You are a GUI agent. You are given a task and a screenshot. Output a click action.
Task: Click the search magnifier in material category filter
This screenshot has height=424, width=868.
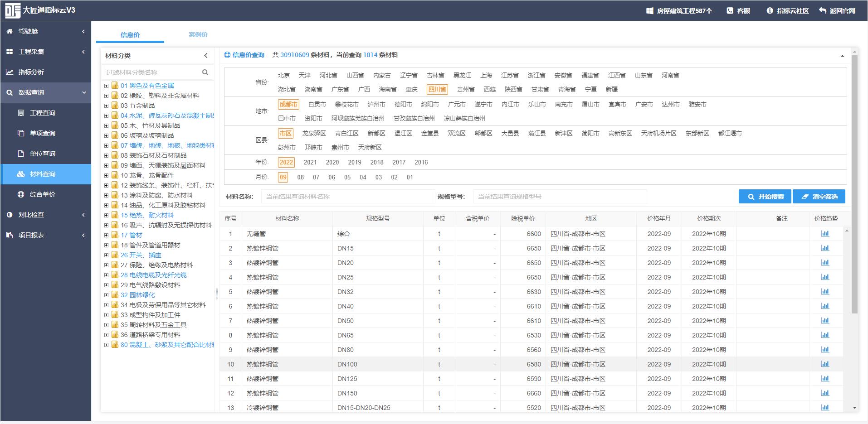pyautogui.click(x=205, y=72)
